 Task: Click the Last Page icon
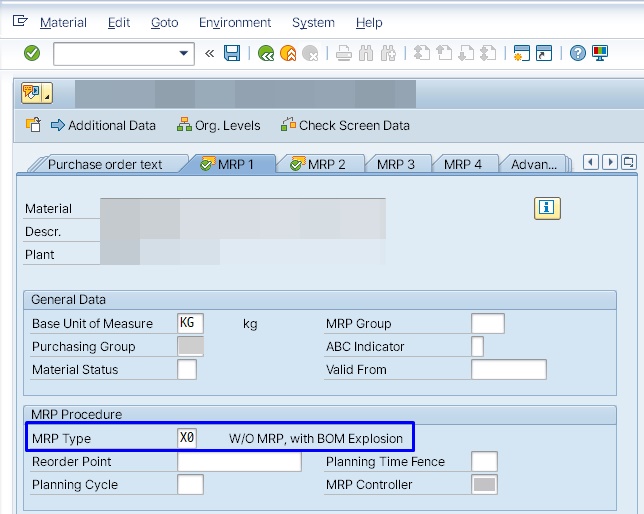coord(488,53)
